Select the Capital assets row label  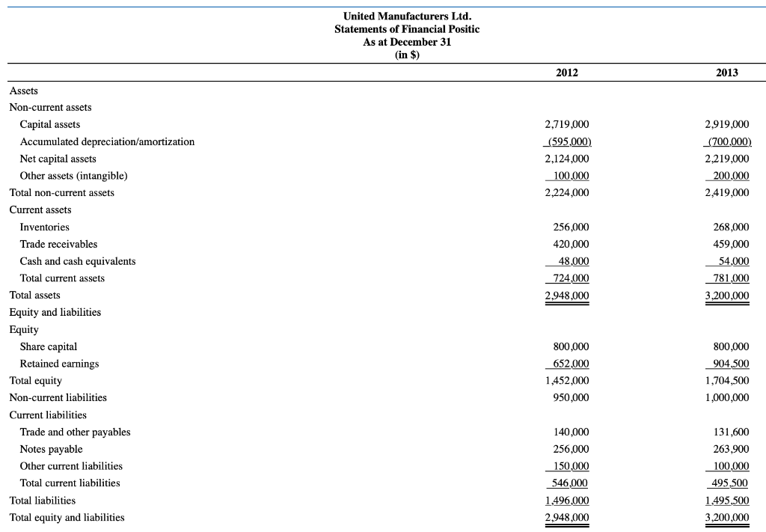(x=50, y=124)
